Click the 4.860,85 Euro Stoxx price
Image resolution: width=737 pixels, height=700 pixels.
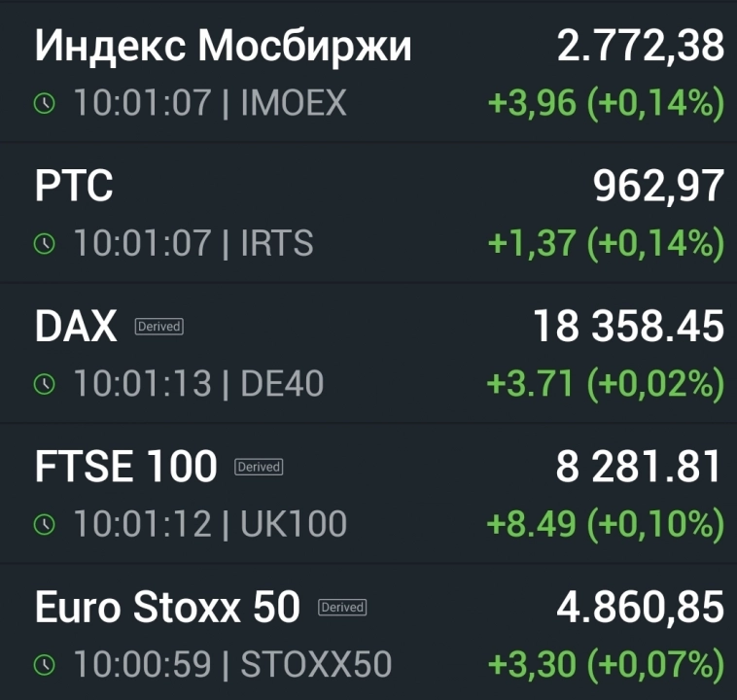tap(641, 608)
